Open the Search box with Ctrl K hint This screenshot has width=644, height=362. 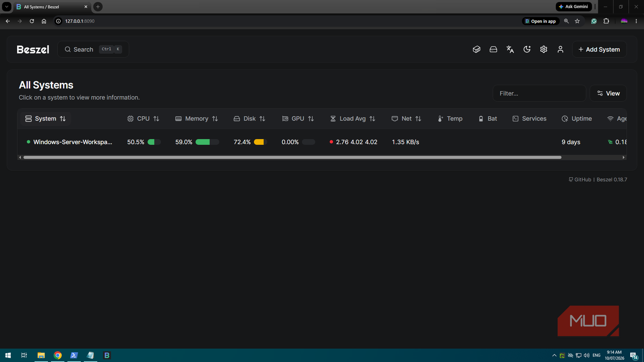pos(93,49)
